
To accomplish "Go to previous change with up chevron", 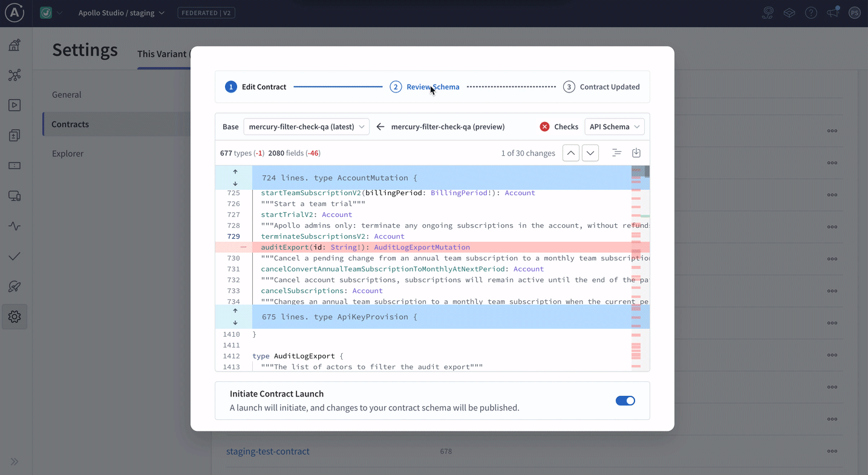I will [x=571, y=153].
